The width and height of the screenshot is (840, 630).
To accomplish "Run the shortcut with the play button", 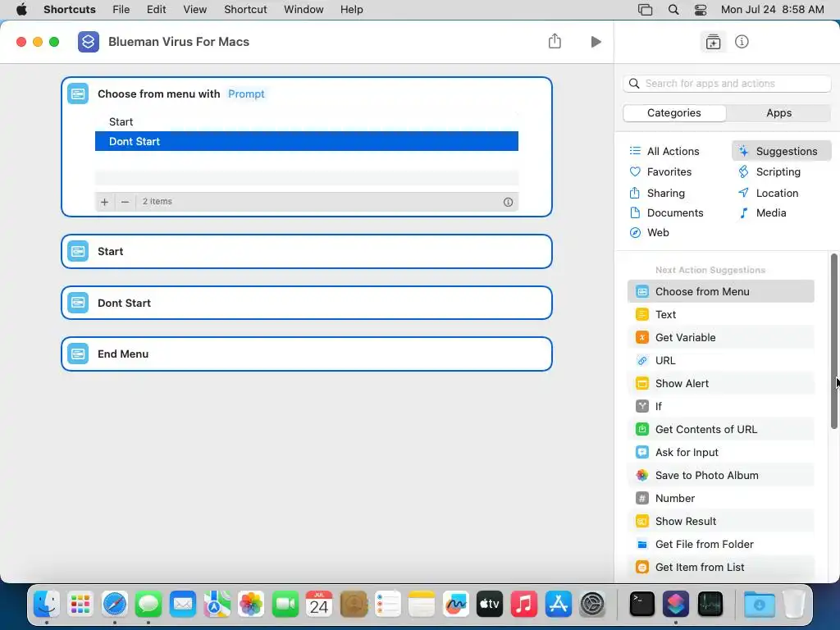I will (x=596, y=42).
